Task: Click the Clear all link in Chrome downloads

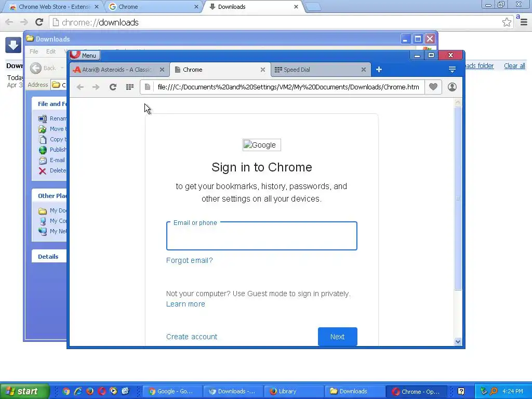Action: [514, 66]
